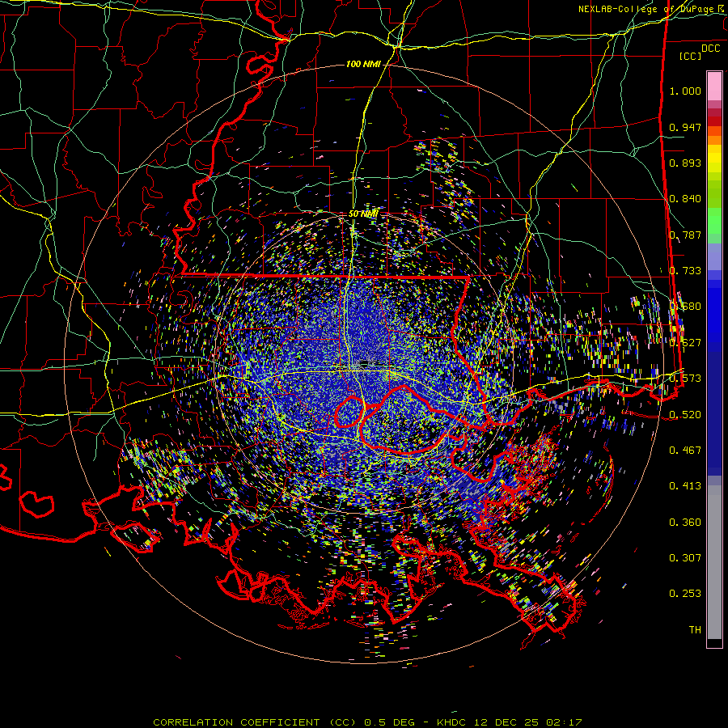Pick the black TH swatch at the color bar bottom
The image size is (728, 728).
click(714, 642)
